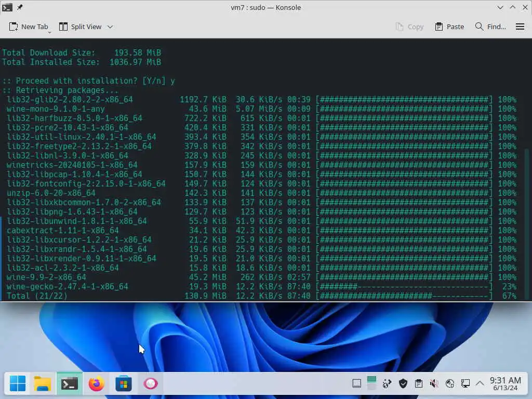Click 'unzip-6.0-20-x86_64' package name
This screenshot has height=399, width=532.
(x=51, y=193)
